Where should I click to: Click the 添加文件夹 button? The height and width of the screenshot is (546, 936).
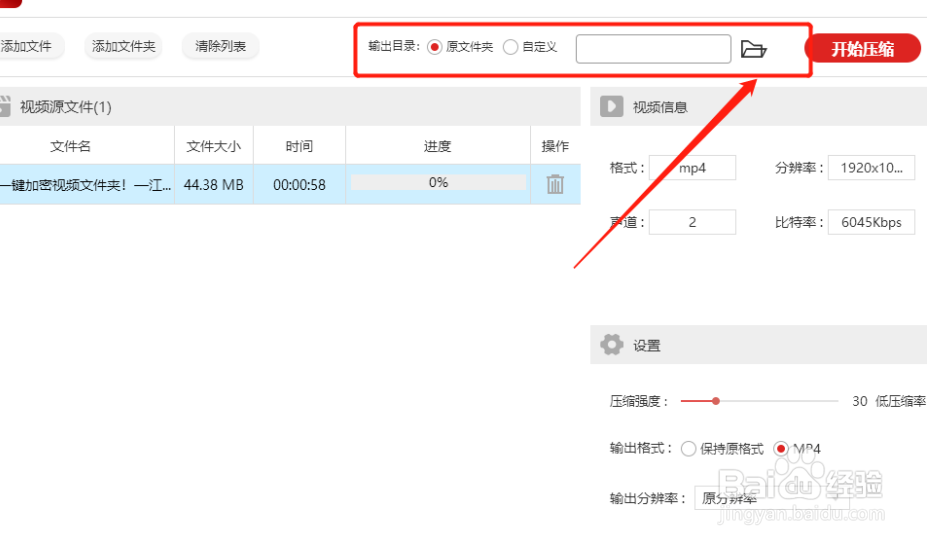(124, 47)
